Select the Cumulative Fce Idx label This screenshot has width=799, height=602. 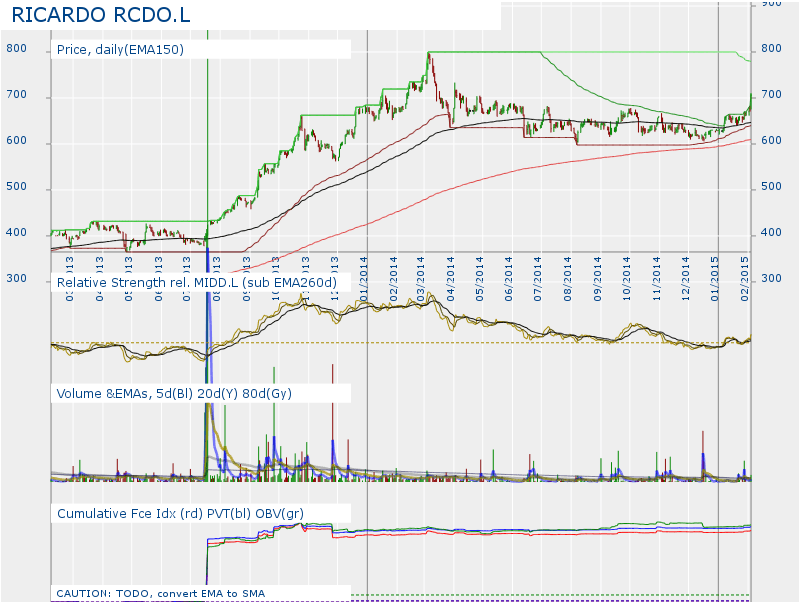pos(180,513)
